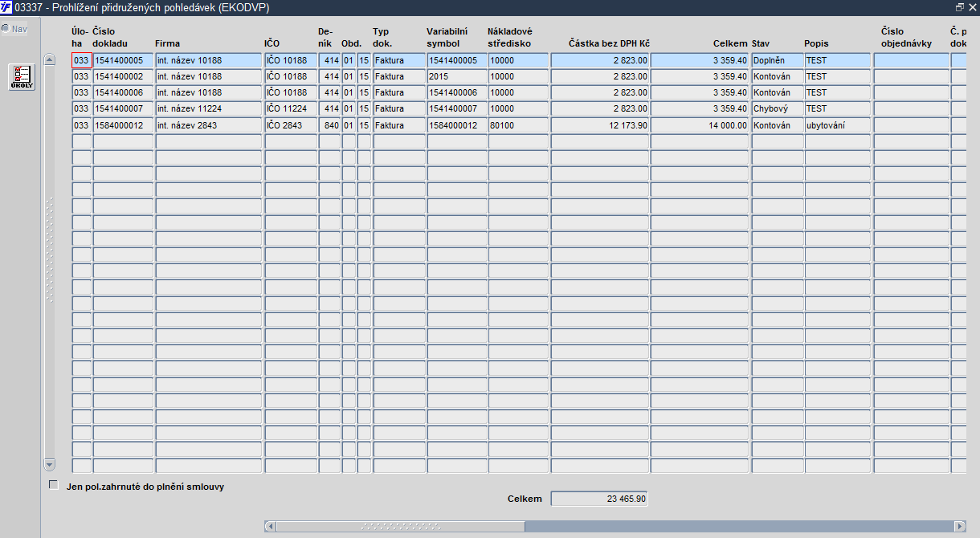Click deník '840' cell

coord(329,125)
